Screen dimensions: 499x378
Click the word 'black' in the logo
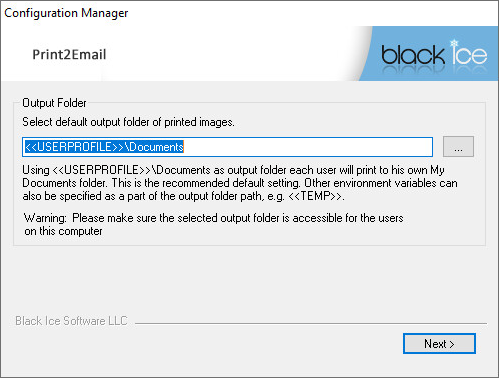pos(413,55)
